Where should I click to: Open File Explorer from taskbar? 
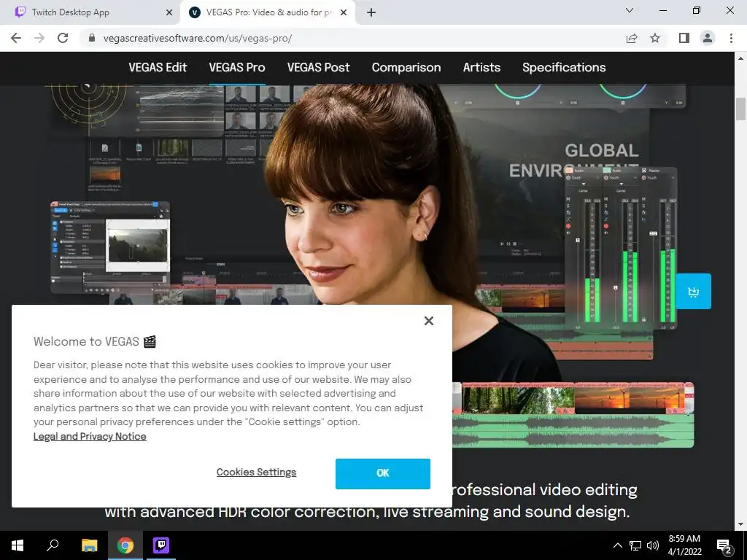[x=89, y=545]
